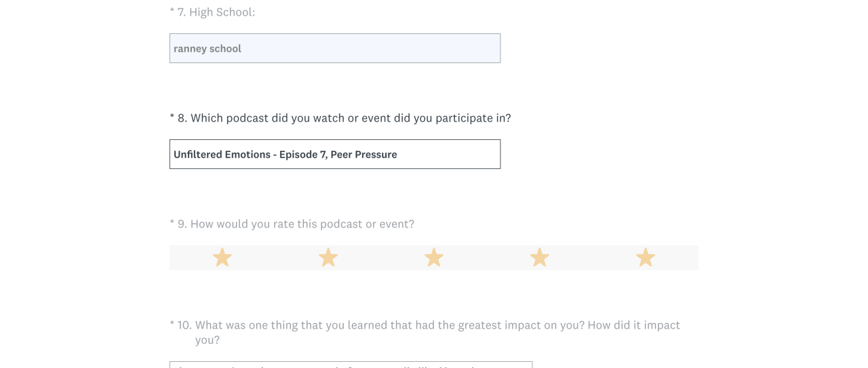868x368 pixels.
Task: Click the "Unfiltered Emotions - Episode 7" entered text
Action: coord(285,155)
